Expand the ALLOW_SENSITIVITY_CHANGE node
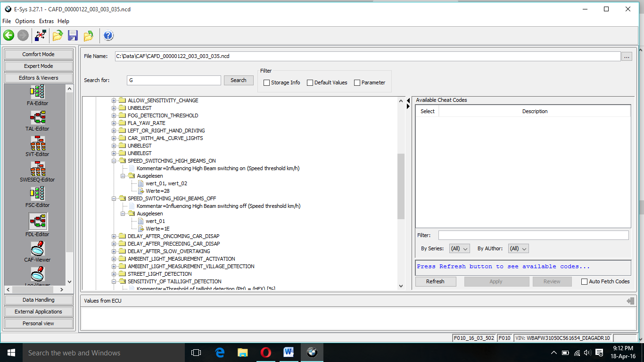 [x=114, y=100]
